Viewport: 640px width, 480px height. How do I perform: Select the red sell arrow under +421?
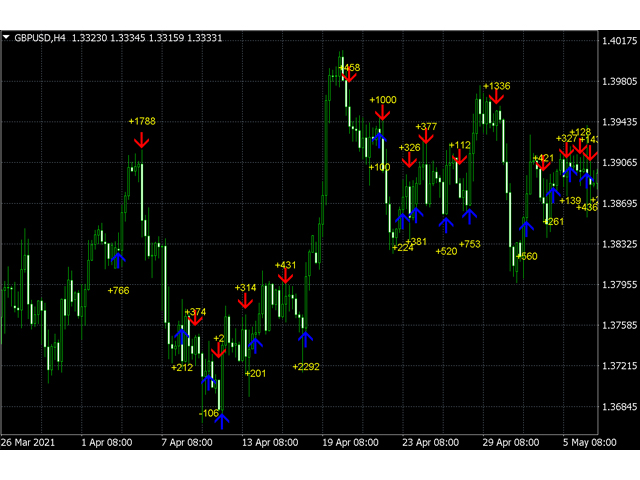pos(543,165)
